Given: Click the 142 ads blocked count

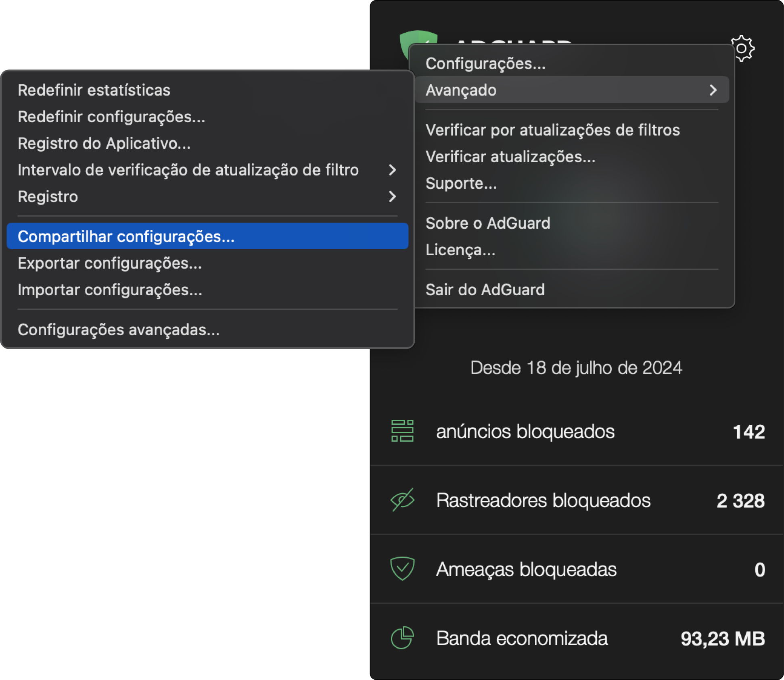Looking at the screenshot, I should [x=748, y=432].
